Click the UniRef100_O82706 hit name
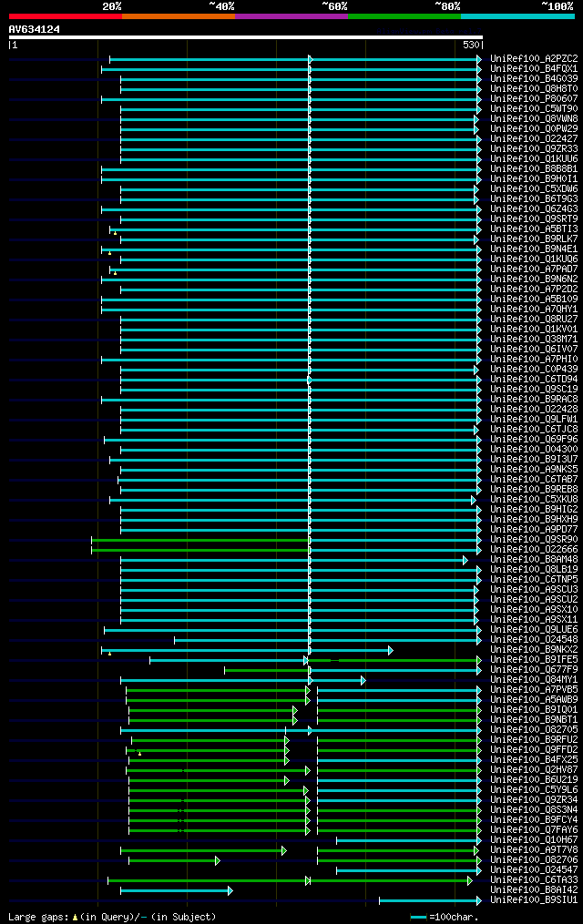583x924 pixels. coord(534,860)
